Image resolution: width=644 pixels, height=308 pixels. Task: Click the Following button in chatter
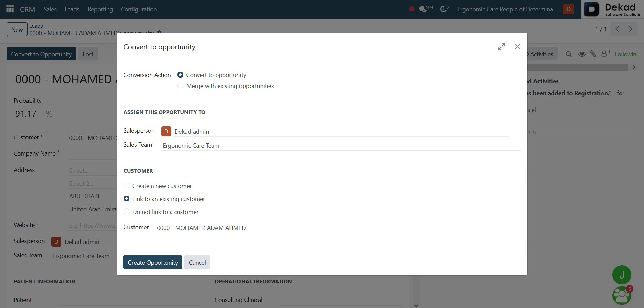tap(626, 54)
